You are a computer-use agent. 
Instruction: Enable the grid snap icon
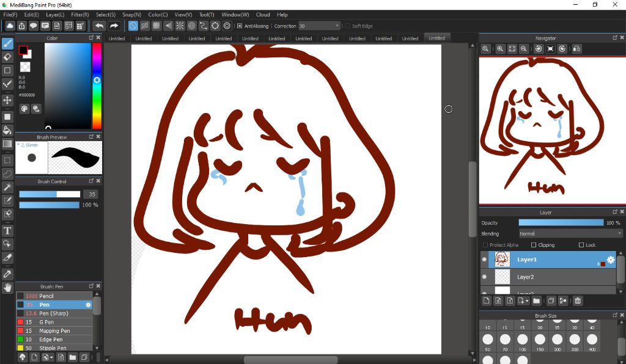(x=156, y=26)
